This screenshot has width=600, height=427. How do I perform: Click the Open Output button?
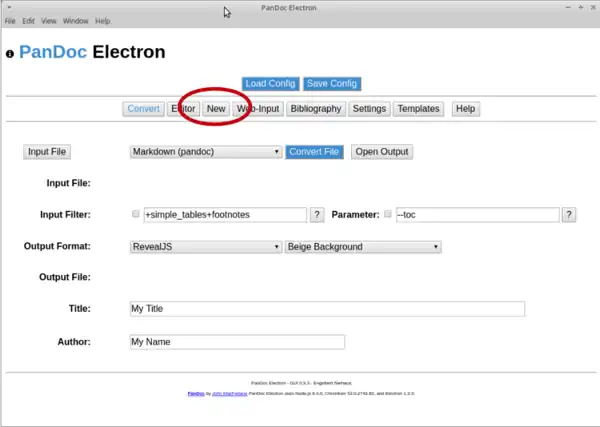381,152
